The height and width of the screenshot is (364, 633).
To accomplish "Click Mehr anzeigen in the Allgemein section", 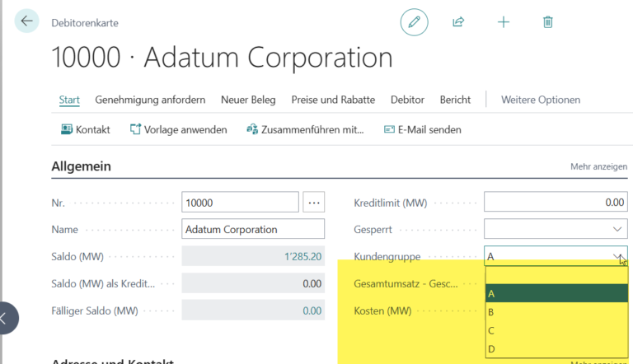I will click(598, 166).
